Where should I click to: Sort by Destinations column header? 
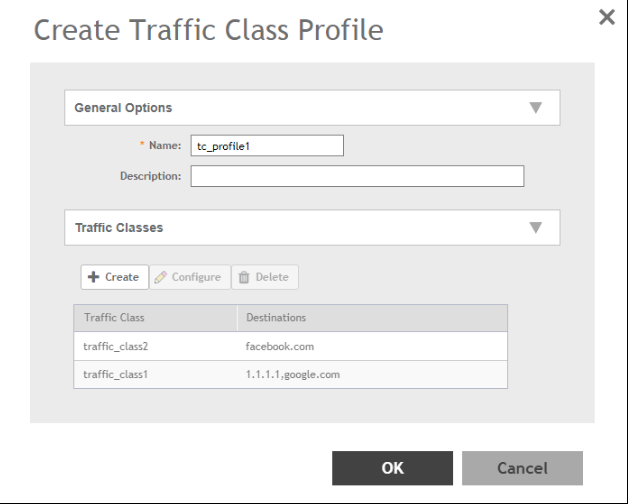pos(276,318)
